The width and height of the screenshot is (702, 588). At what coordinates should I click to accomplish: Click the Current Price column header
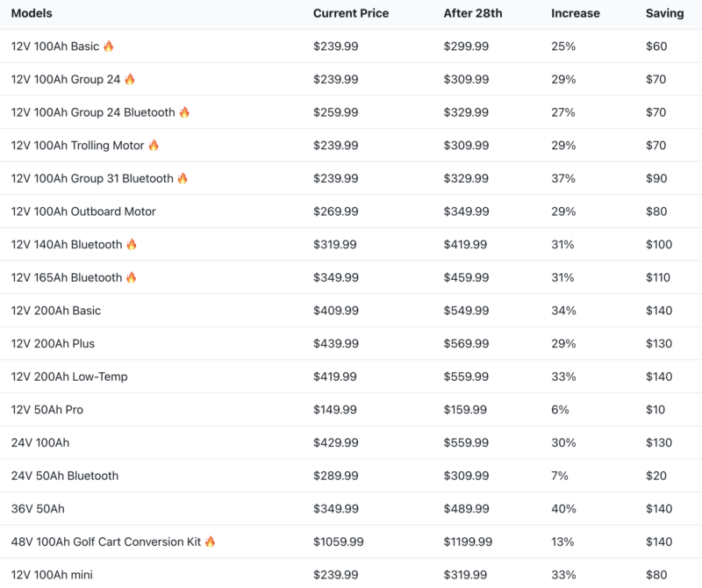point(351,13)
